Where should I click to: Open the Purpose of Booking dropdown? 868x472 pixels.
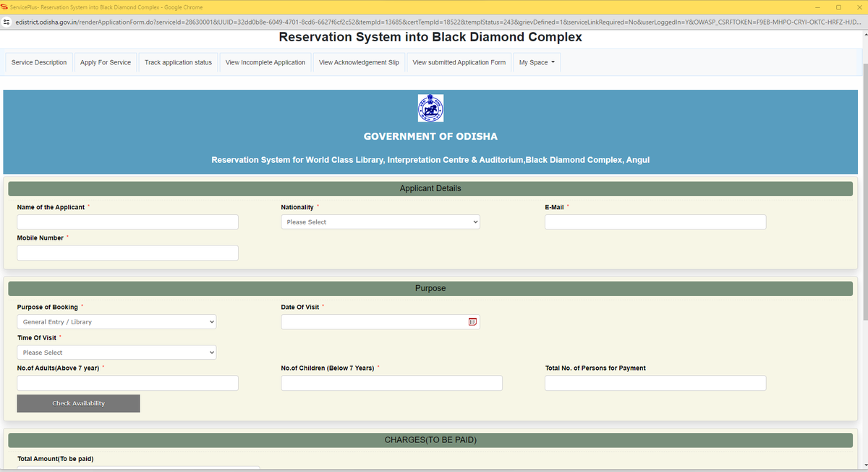pyautogui.click(x=116, y=321)
